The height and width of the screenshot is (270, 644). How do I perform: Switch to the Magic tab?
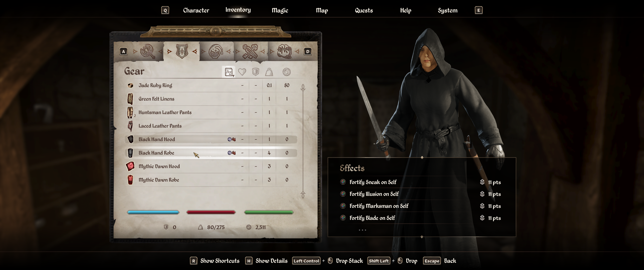280,10
